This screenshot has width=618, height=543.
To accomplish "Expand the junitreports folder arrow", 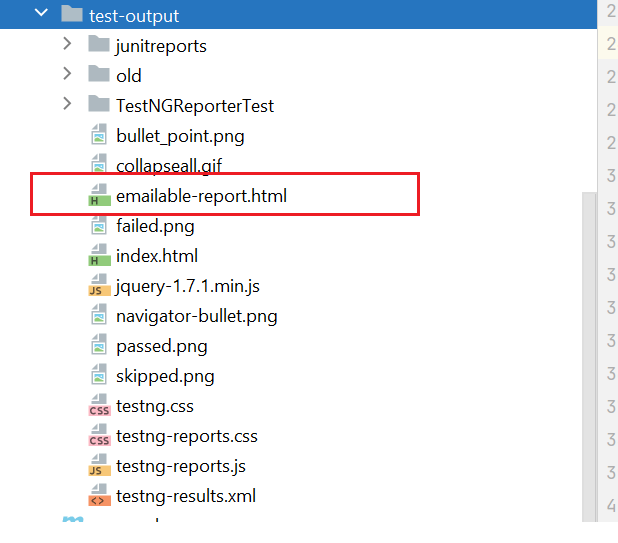I will pos(67,44).
